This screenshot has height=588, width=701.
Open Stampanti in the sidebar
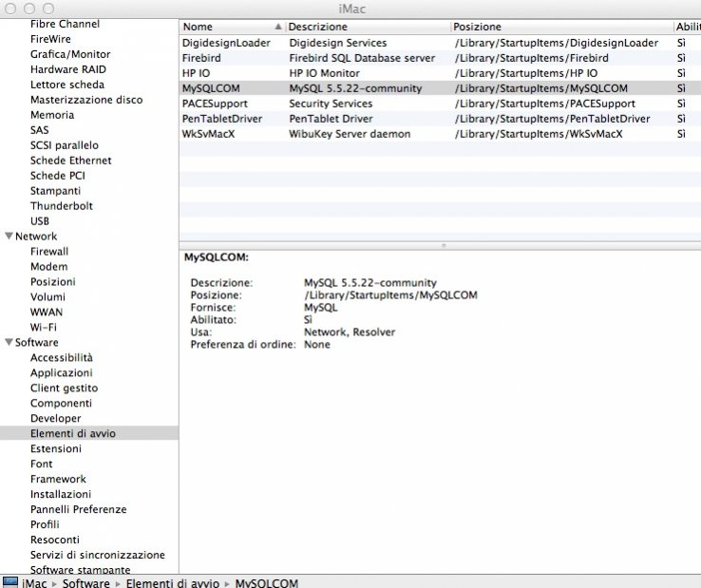pos(55,191)
